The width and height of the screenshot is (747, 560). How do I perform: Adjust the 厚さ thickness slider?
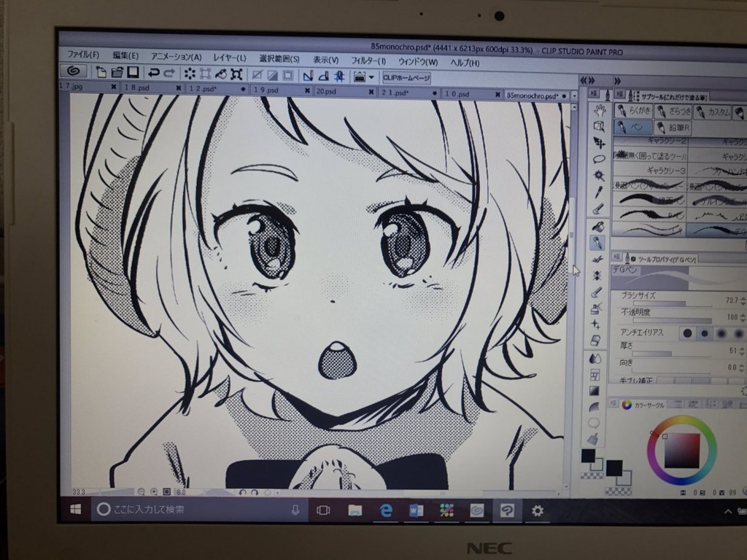point(670,354)
